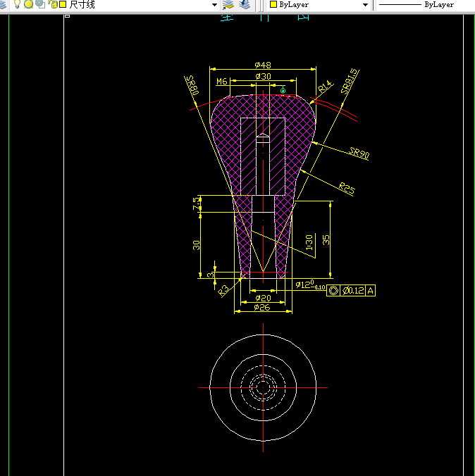Select the R25 radius dimension
This screenshot has width=475, height=476.
click(x=347, y=188)
